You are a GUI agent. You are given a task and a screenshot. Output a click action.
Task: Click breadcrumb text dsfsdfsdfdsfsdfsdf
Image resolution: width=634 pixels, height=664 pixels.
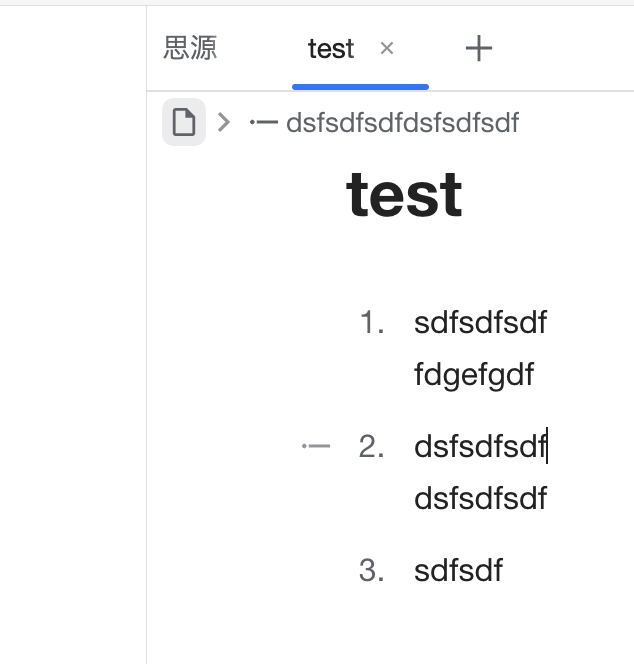[402, 123]
